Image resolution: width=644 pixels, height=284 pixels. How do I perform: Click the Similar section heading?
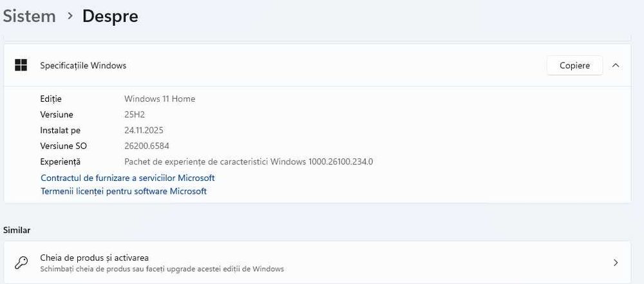pyautogui.click(x=17, y=230)
